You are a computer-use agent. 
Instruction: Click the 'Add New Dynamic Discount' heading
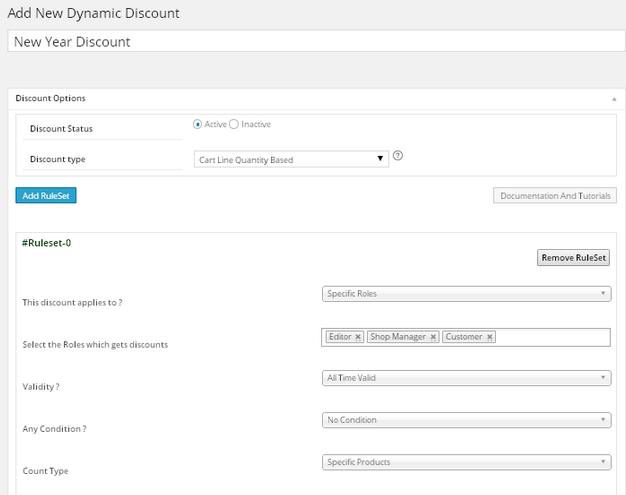(x=93, y=13)
